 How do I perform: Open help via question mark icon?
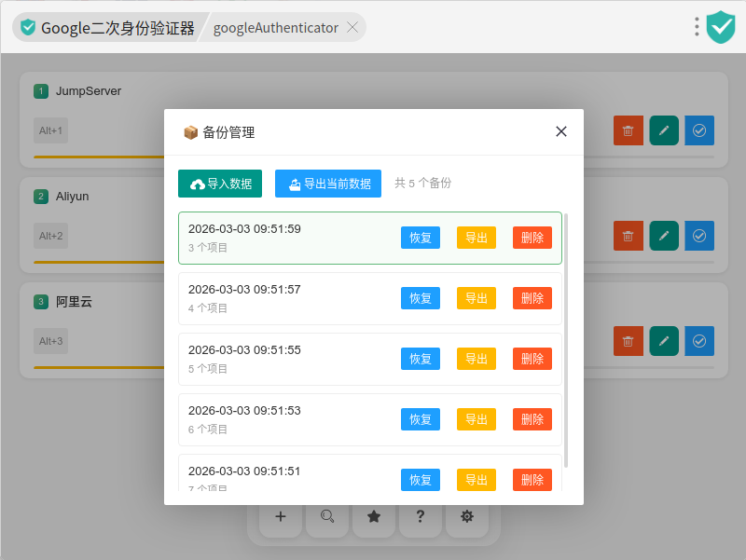pyautogui.click(x=421, y=517)
